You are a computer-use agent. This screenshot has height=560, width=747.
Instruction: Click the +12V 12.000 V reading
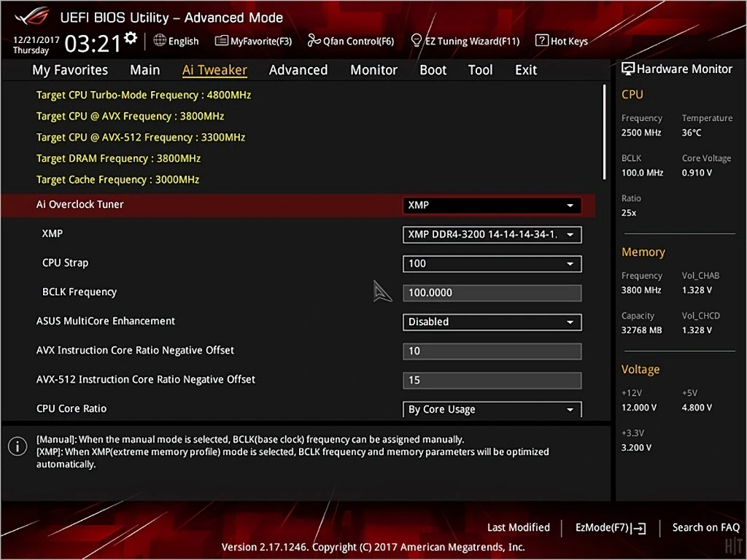(x=639, y=408)
